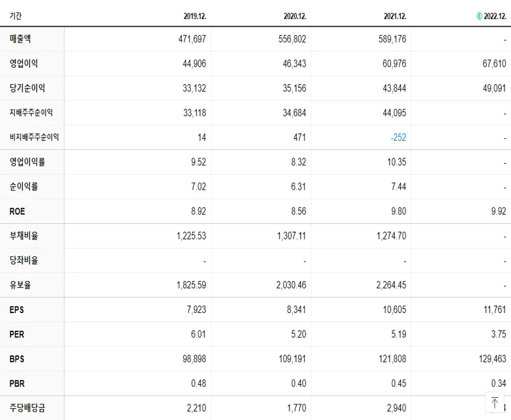Image resolution: width=511 pixels, height=420 pixels.
Task: Click the 9.52 operating margin value
Action: [198, 162]
